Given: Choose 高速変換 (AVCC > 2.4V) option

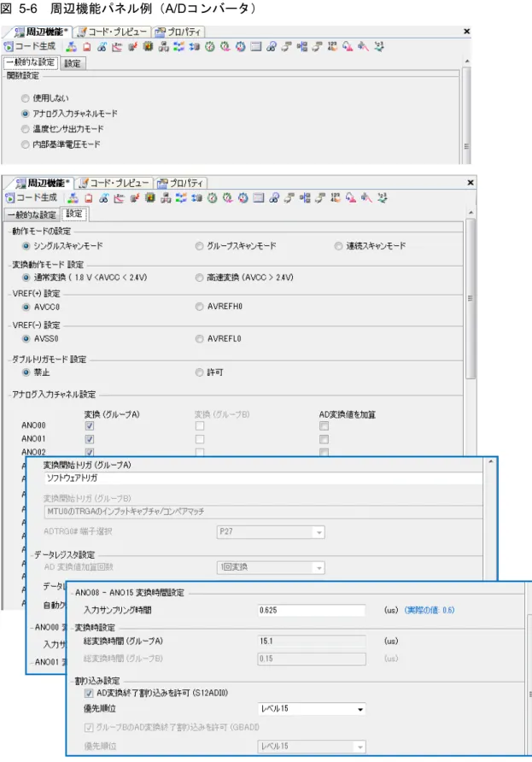Looking at the screenshot, I should [199, 278].
